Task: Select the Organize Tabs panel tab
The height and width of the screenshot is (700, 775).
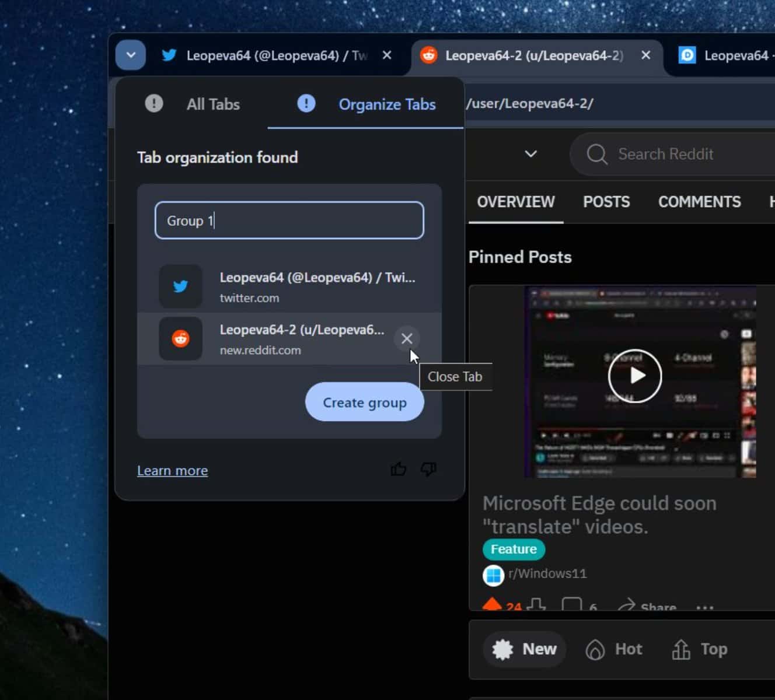Action: coord(366,104)
